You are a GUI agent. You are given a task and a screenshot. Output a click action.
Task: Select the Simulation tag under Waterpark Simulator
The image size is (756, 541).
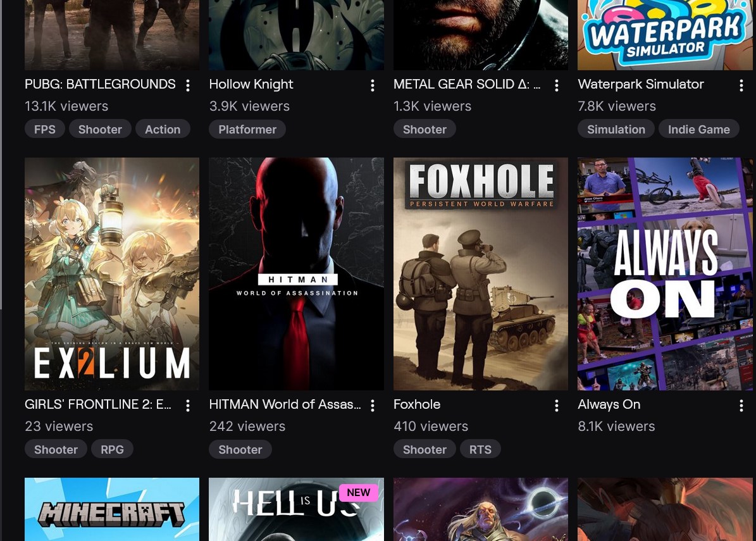point(616,128)
